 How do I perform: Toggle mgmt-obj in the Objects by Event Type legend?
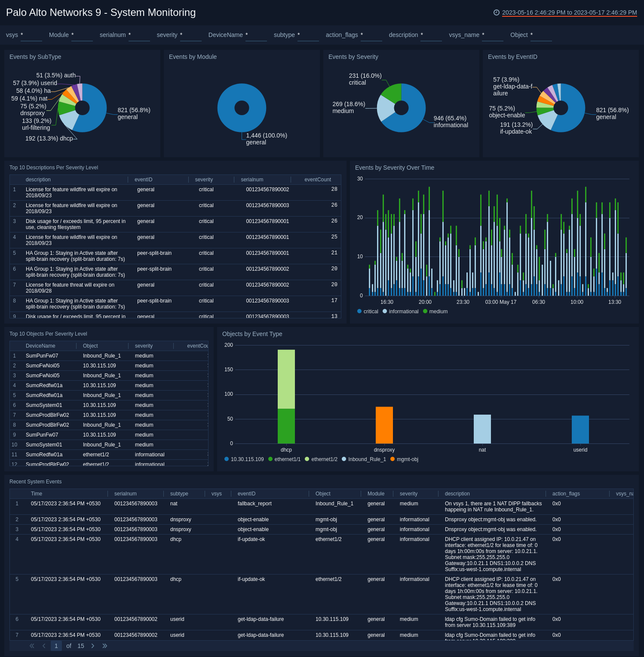405,459
